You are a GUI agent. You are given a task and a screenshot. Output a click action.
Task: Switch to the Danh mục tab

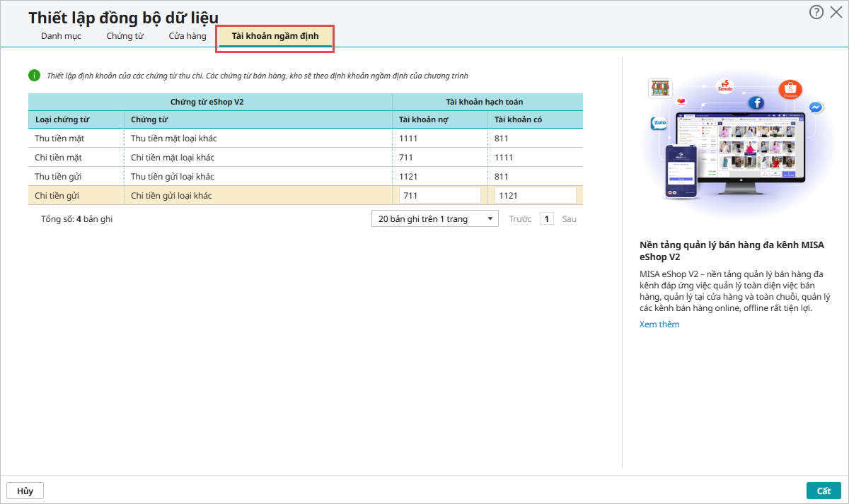61,36
